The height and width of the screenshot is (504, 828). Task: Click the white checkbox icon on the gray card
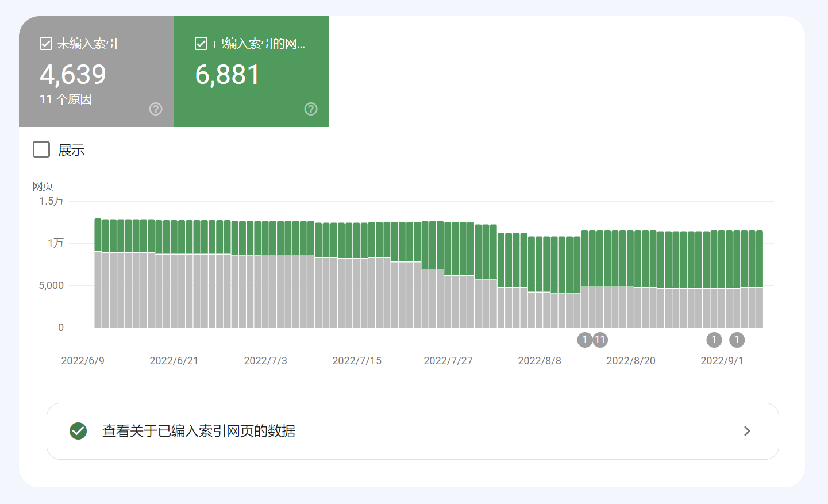(x=45, y=43)
